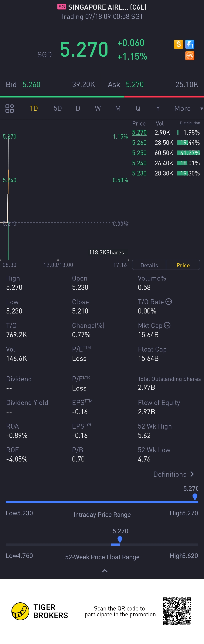Image resolution: width=204 pixels, height=644 pixels.
Task: Click the orange no-short-selling badge icon
Action: 190,56
